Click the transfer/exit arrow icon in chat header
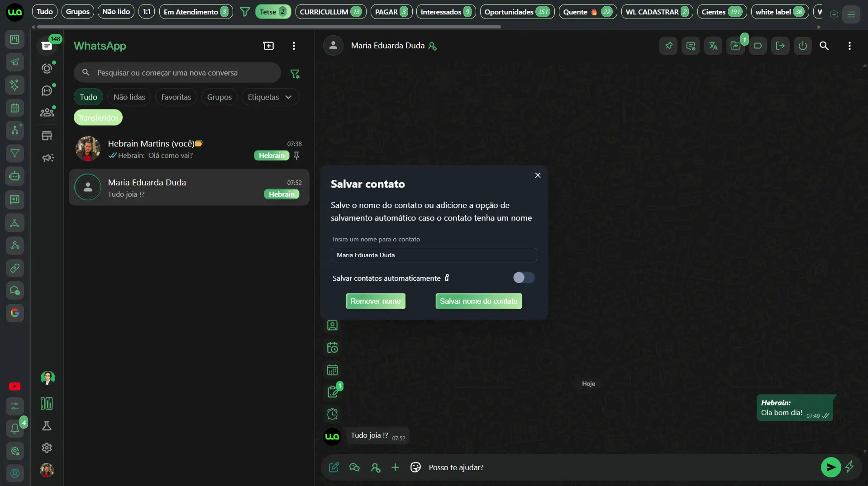 click(x=780, y=46)
